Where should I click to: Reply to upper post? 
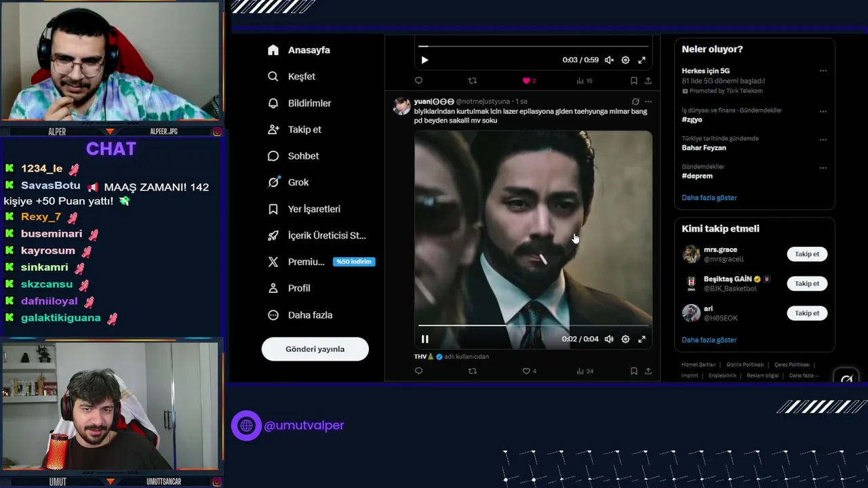click(x=418, y=81)
